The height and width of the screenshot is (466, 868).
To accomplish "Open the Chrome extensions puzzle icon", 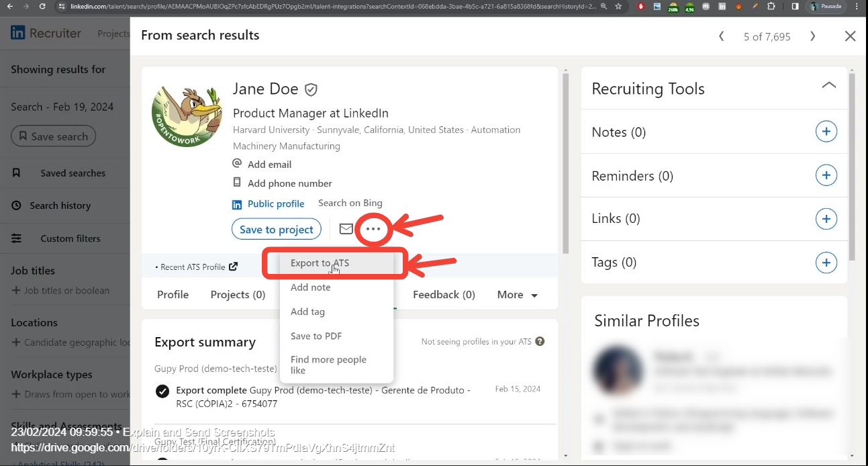I will click(x=771, y=6).
